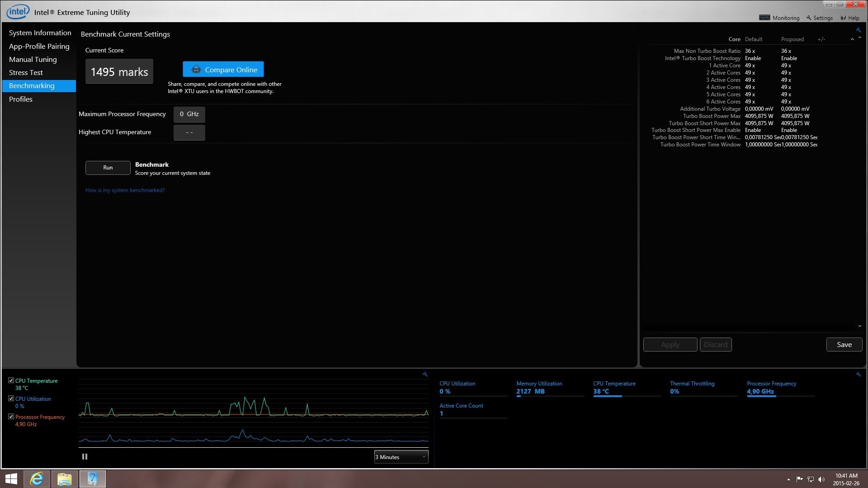Click Intel XTU taskbar icon
868x488 pixels.
tap(93, 479)
